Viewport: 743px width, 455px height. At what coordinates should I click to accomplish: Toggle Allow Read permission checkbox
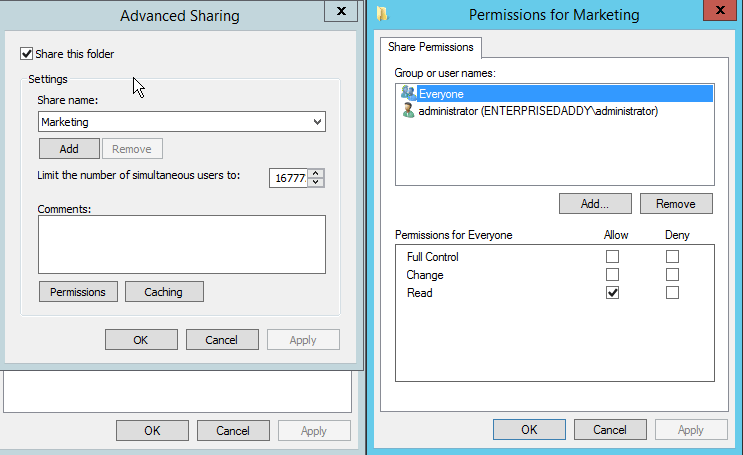tap(612, 293)
